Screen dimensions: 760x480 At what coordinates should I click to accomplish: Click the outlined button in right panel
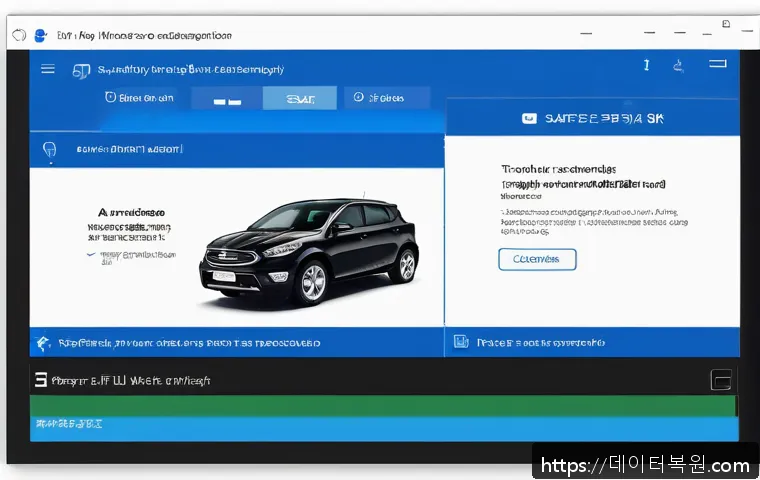click(537, 259)
